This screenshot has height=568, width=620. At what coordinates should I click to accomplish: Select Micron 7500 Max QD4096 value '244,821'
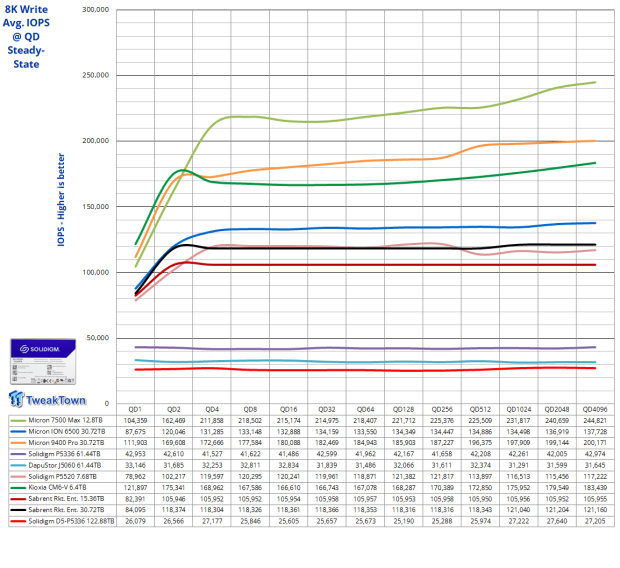tap(595, 420)
